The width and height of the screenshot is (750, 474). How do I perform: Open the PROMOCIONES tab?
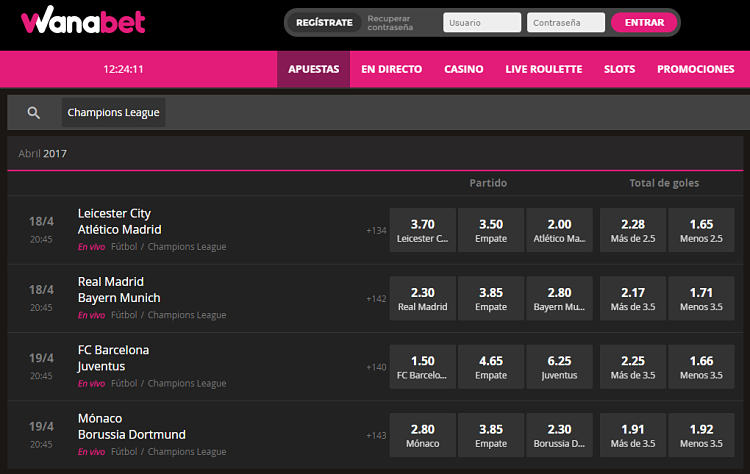coord(695,69)
